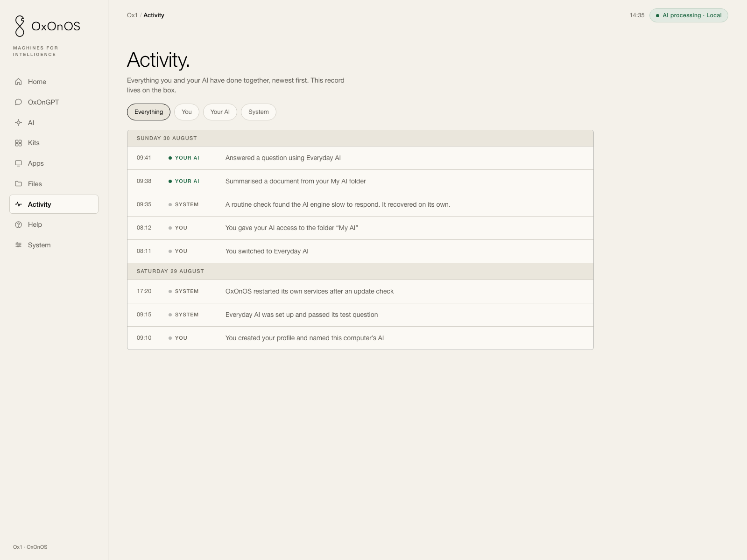Image resolution: width=747 pixels, height=560 pixels.
Task: Click the 'Ox1 · OxOnOS' footer text
Action: click(x=30, y=547)
